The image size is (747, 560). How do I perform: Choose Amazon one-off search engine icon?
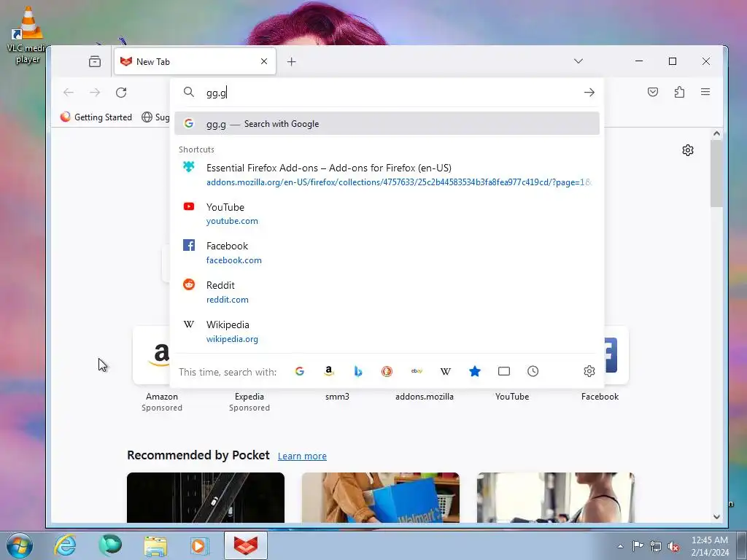[x=329, y=371]
